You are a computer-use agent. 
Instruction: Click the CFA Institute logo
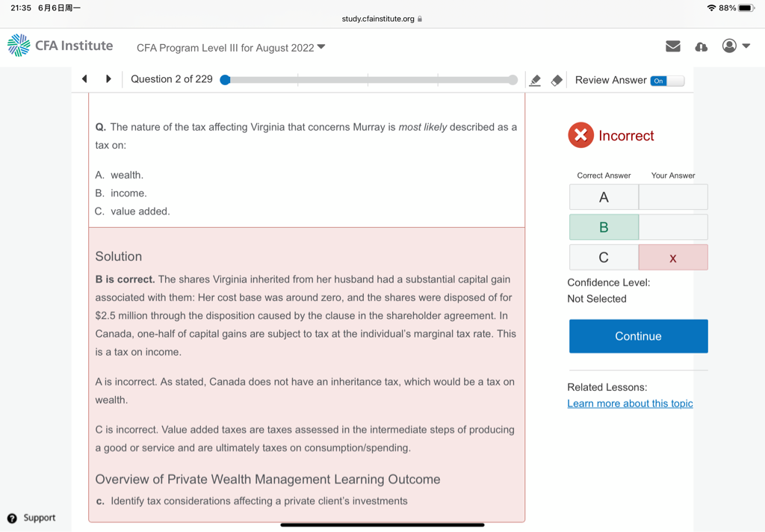61,46
